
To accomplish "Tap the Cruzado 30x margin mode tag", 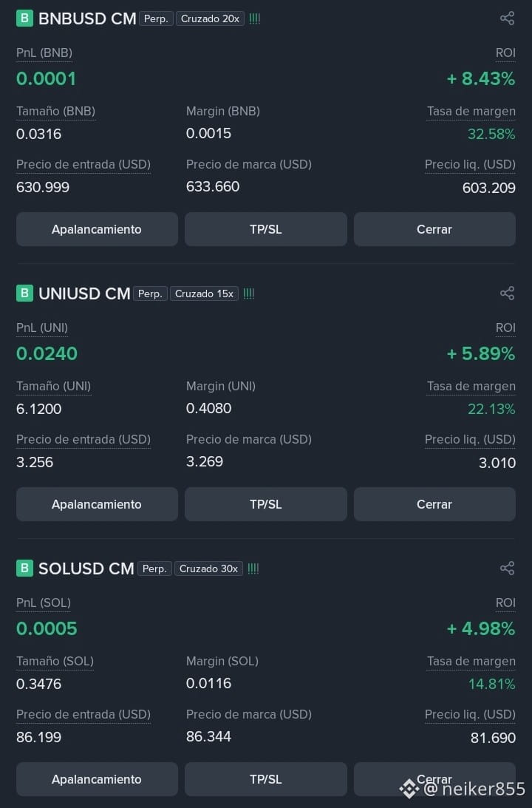I will click(208, 568).
